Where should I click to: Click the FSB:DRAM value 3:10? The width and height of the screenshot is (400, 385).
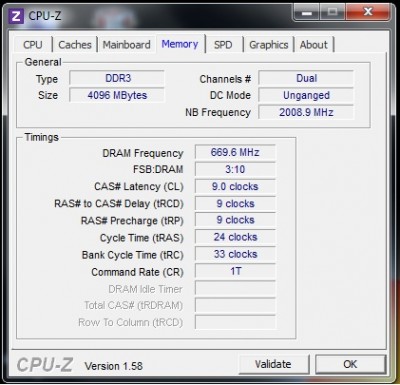(235, 169)
